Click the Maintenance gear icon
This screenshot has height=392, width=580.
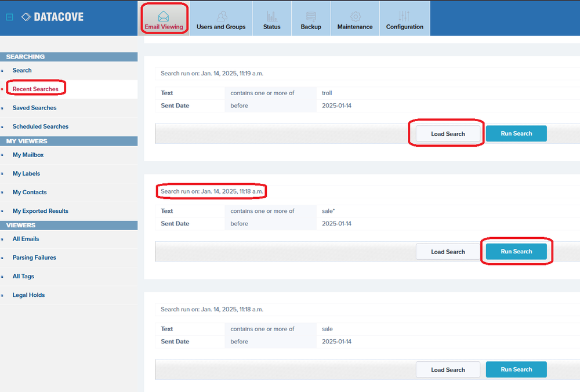point(356,16)
